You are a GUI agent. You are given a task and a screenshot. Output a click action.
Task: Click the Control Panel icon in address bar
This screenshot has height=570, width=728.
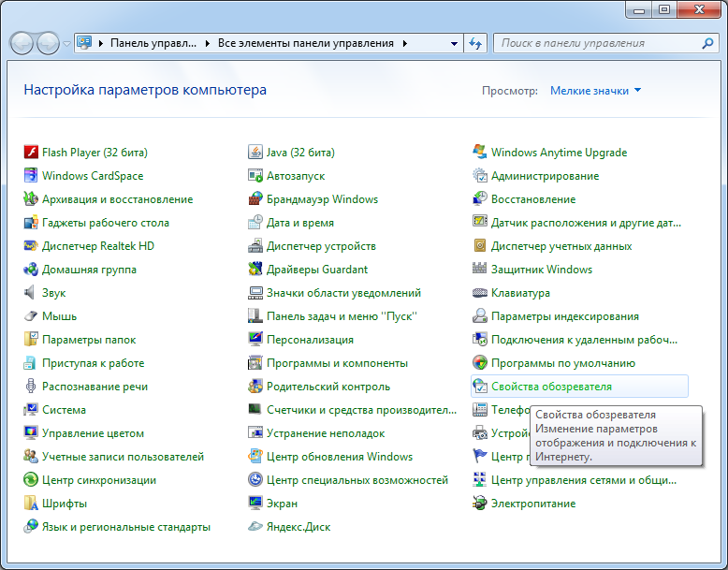tap(84, 43)
